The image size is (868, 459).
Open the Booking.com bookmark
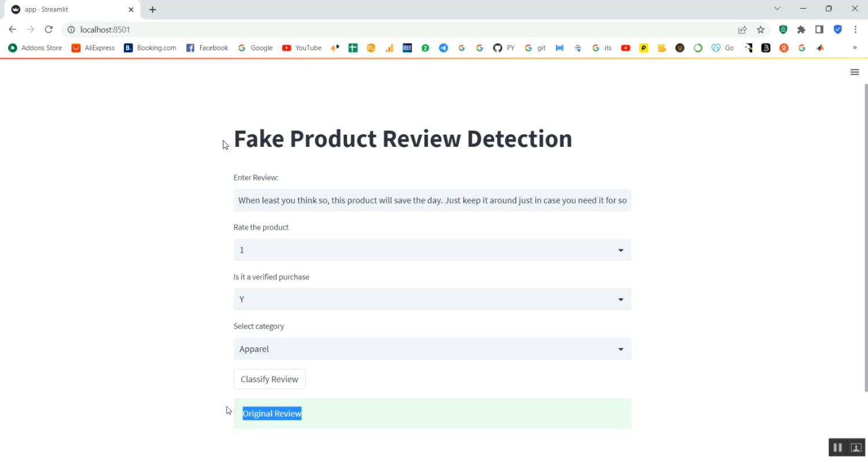click(x=149, y=48)
